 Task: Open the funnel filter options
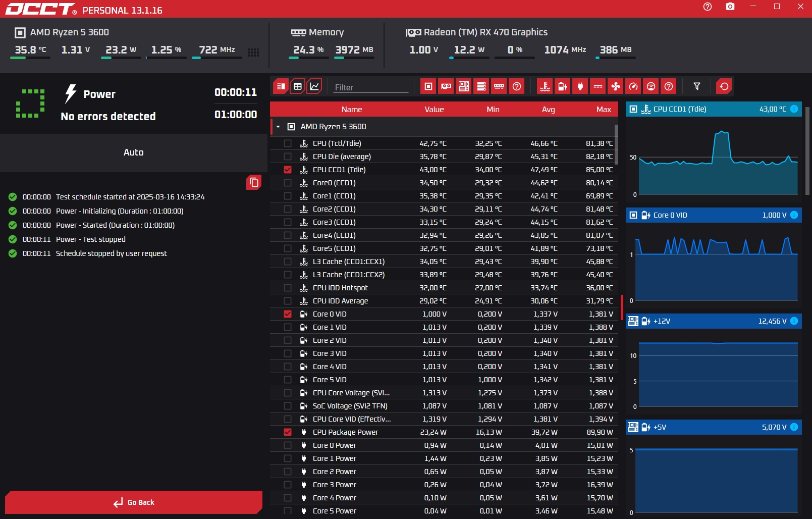pos(697,86)
